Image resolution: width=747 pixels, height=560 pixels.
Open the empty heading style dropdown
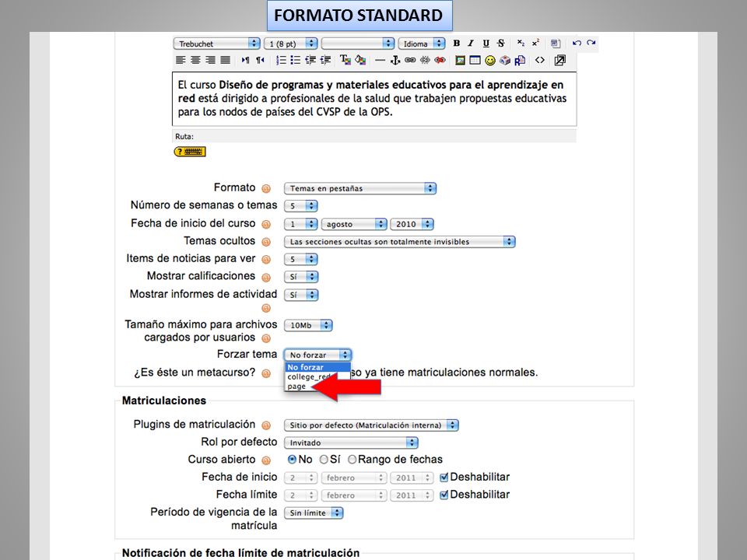(x=358, y=44)
